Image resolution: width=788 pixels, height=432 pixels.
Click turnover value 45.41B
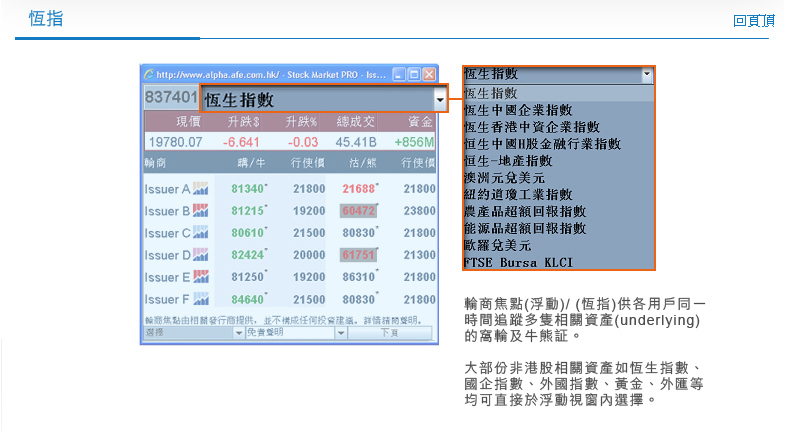(x=356, y=142)
